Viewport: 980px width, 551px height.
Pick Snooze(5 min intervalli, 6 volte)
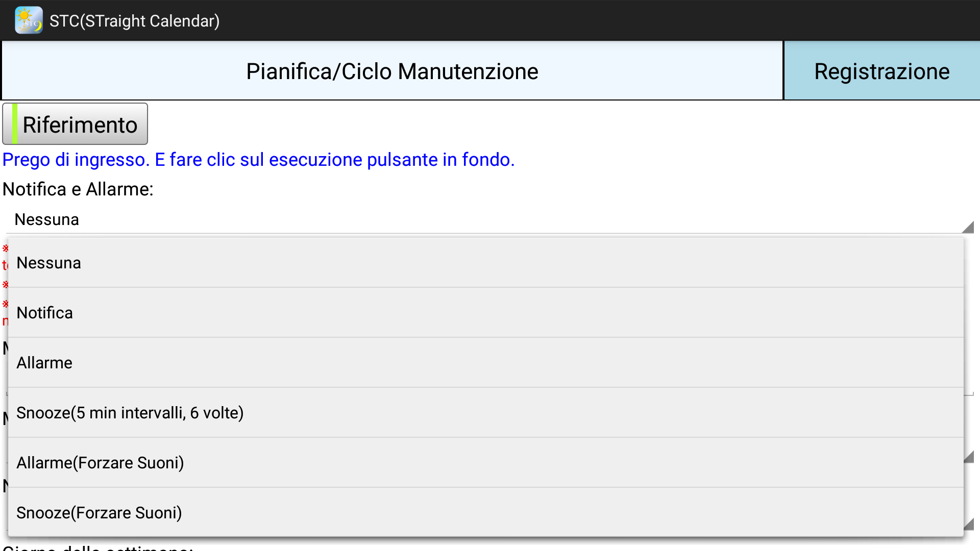pyautogui.click(x=130, y=413)
